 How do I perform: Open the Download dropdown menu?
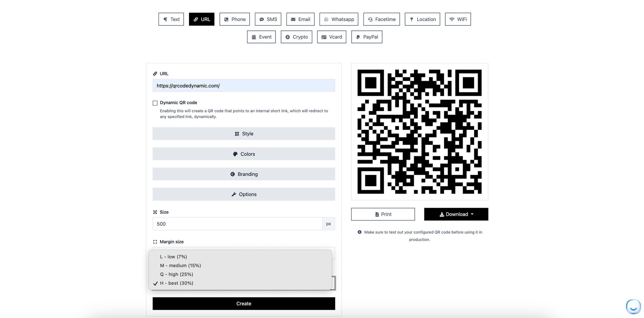456,214
